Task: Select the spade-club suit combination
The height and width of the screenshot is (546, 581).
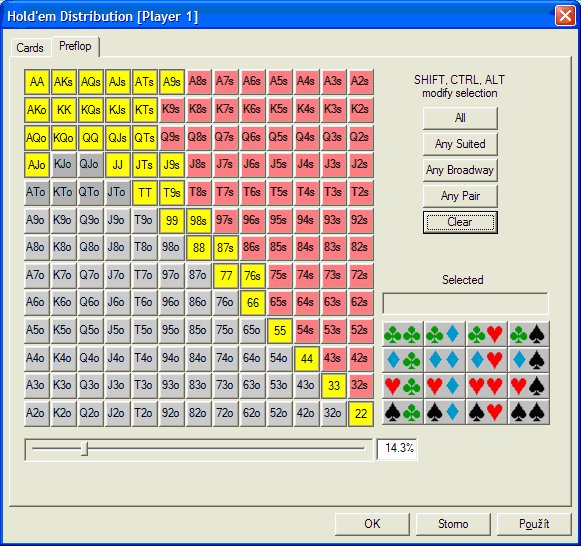Action: coord(402,412)
